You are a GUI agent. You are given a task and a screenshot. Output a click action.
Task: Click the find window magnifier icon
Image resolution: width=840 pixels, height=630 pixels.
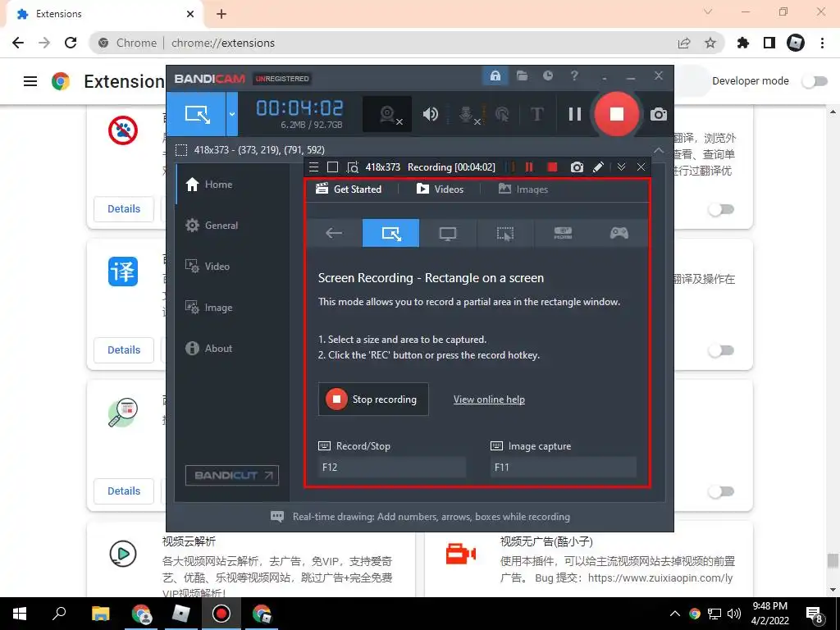point(353,167)
